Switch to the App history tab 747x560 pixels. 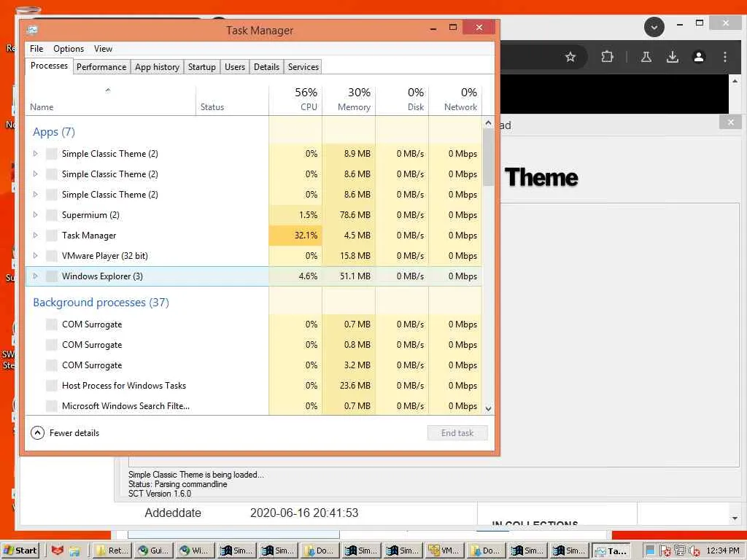(x=158, y=66)
